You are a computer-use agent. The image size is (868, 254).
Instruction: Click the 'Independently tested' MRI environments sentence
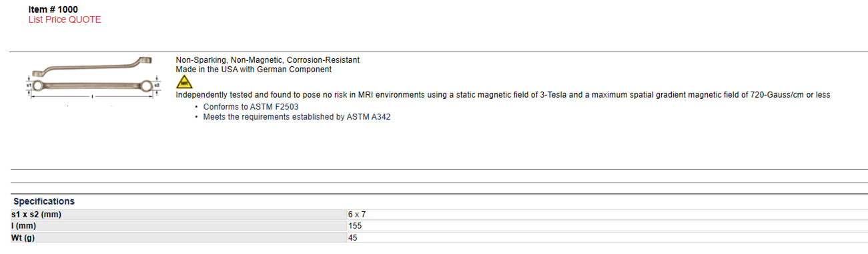(x=503, y=95)
